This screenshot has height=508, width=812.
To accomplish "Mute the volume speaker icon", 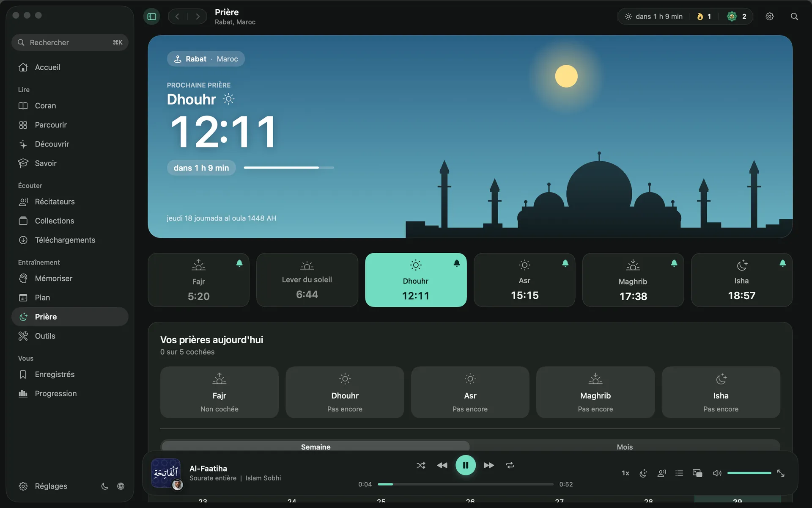I will click(x=717, y=473).
